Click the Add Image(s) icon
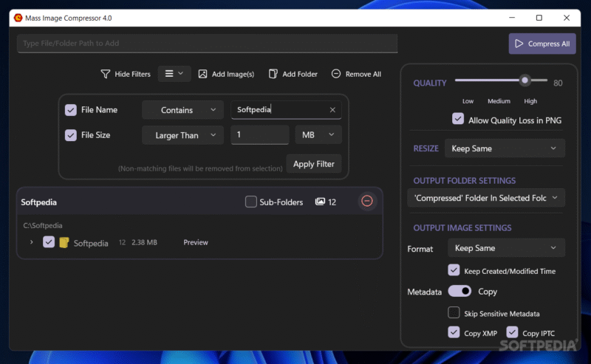591x364 pixels. tap(203, 74)
